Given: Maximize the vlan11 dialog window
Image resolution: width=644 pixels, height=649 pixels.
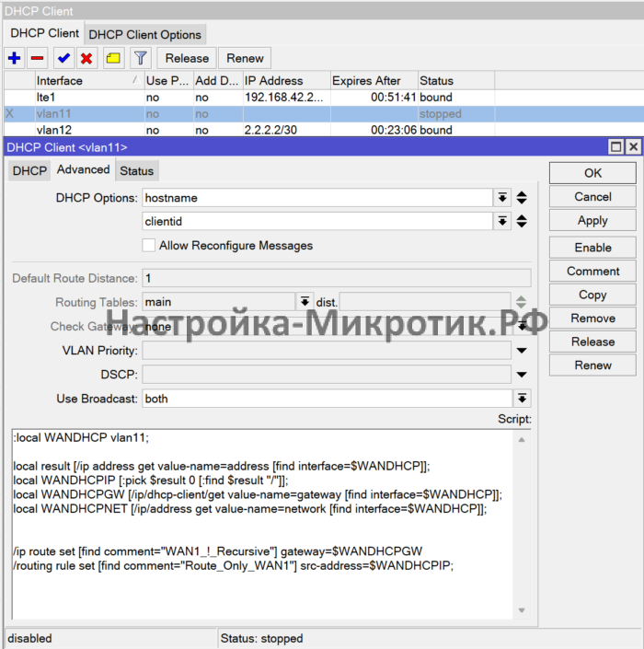Looking at the screenshot, I should (615, 147).
